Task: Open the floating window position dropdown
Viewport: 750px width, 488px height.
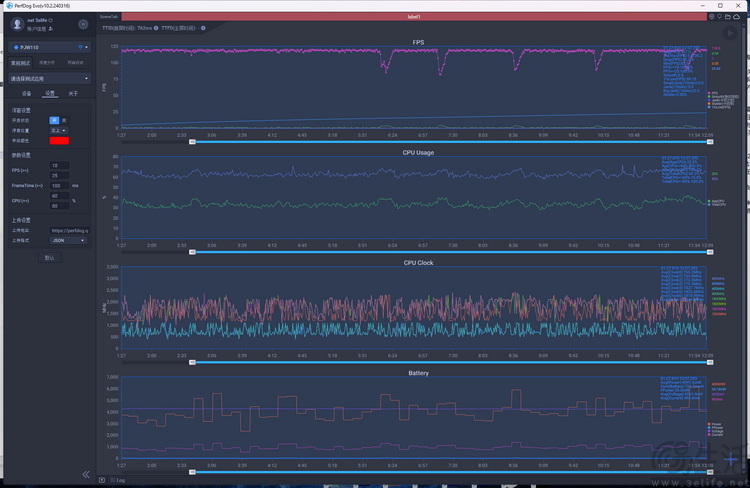Action: click(x=58, y=131)
